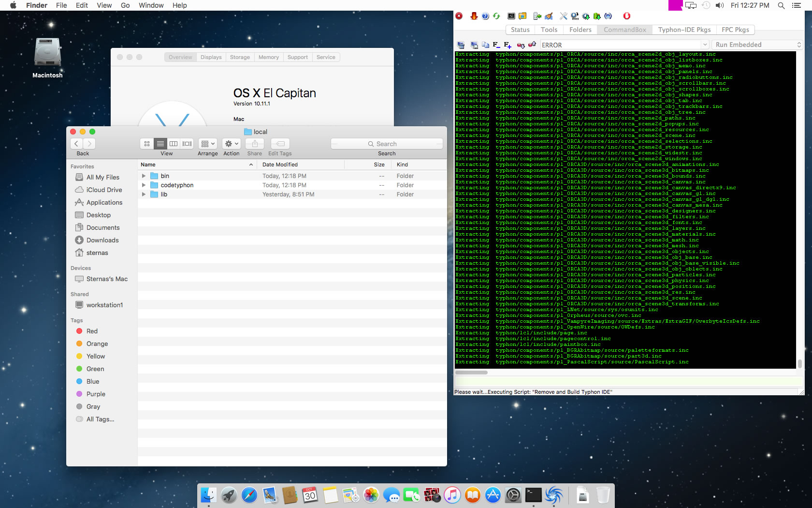Open Safari from the Dock

249,495
